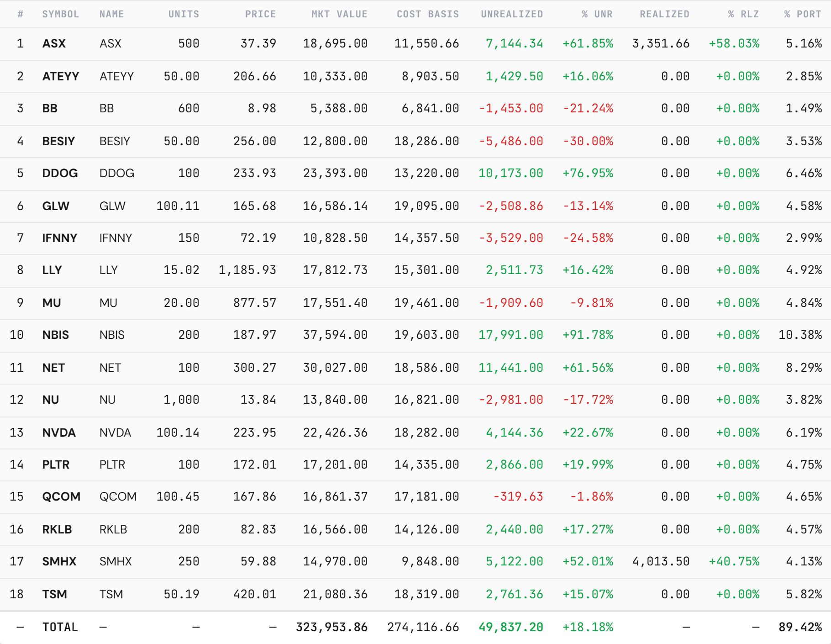Select the BESIY unrealized loss -5,486.00
The width and height of the screenshot is (831, 644).
tap(511, 141)
